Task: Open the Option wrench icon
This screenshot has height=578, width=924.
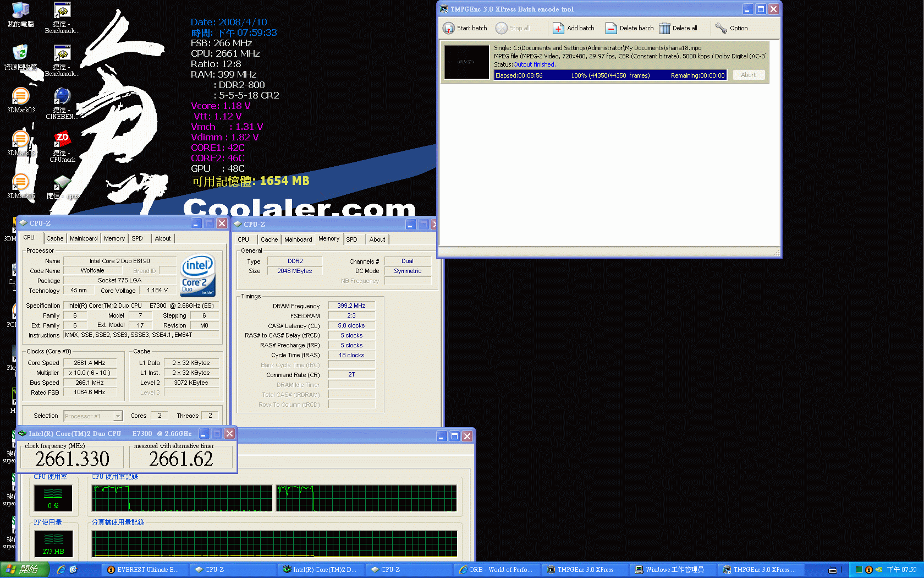Action: pyautogui.click(x=721, y=28)
